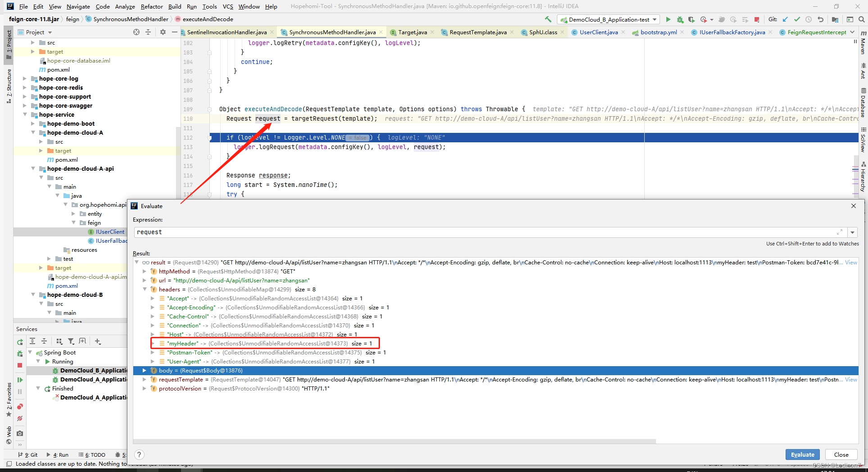This screenshot has width=868, height=472.
Task: View breakpoints double red circles icon
Action: click(x=20, y=407)
